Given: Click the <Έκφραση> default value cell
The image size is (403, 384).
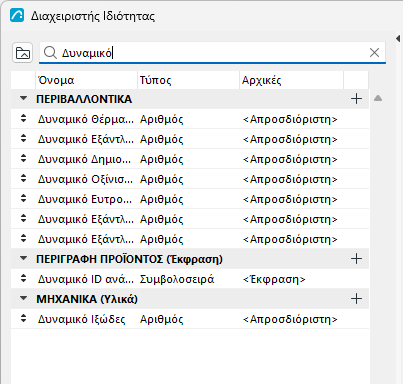Looking at the screenshot, I should pyautogui.click(x=274, y=279).
